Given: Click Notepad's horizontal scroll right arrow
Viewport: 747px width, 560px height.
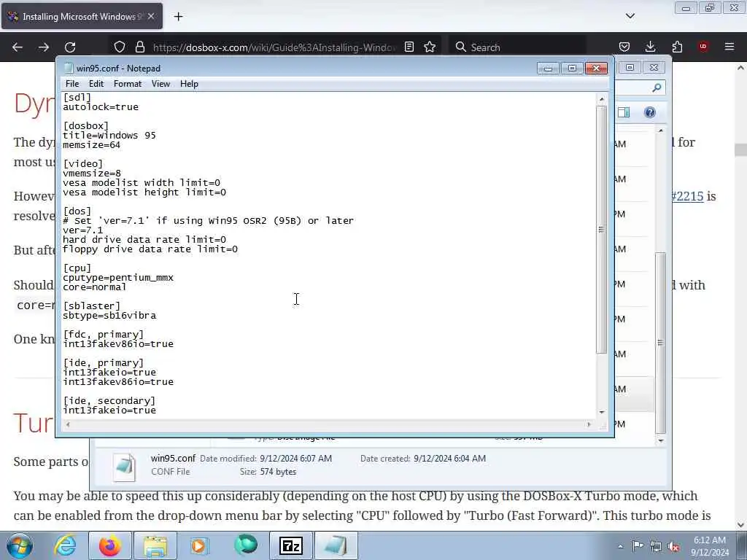Looking at the screenshot, I should (589, 424).
